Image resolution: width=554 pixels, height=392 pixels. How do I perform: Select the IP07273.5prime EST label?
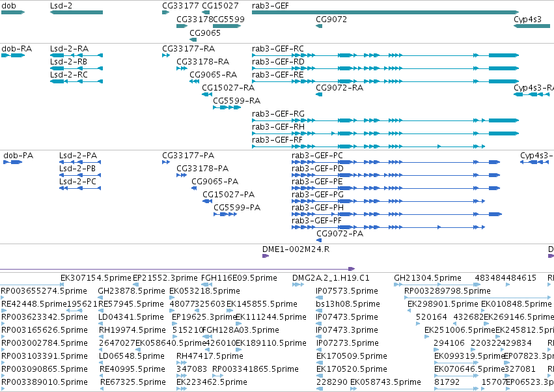(x=347, y=343)
